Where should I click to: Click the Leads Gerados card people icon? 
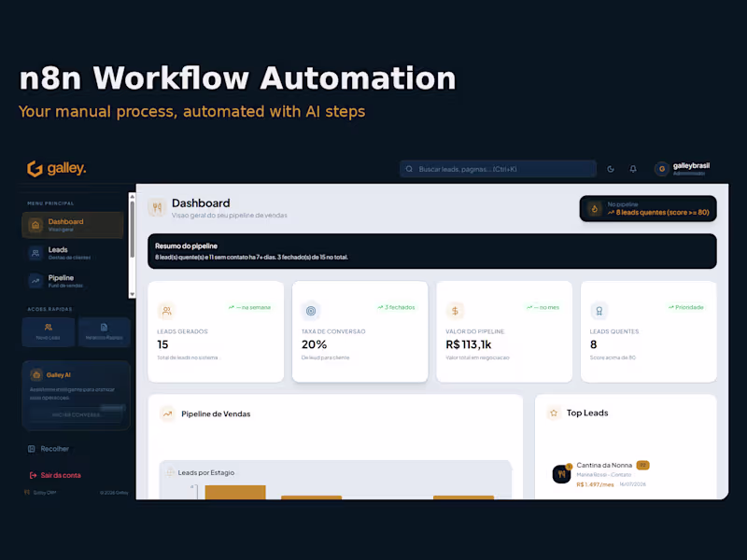[x=166, y=311]
